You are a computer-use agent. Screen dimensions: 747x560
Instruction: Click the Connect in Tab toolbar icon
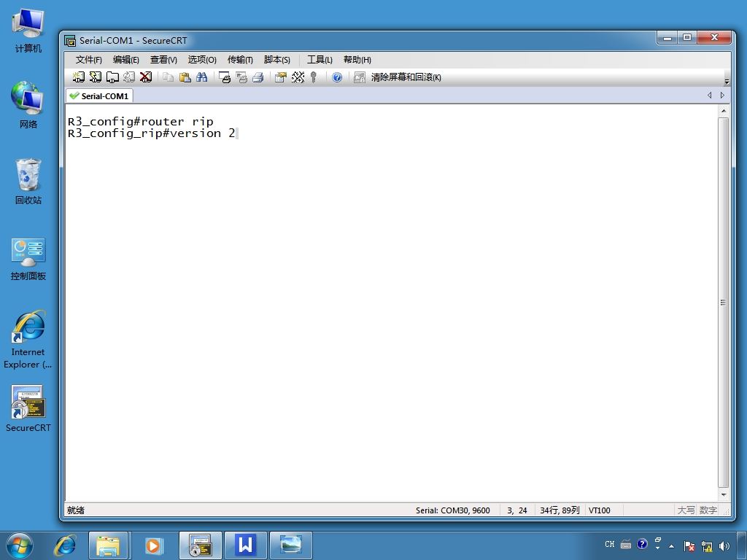click(112, 77)
